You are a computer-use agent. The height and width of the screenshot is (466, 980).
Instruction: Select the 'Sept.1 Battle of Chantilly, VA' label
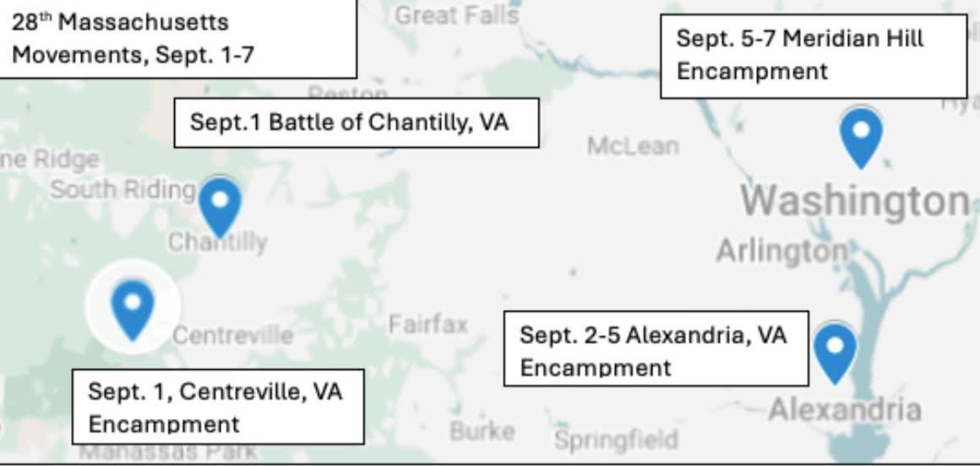tap(356, 122)
